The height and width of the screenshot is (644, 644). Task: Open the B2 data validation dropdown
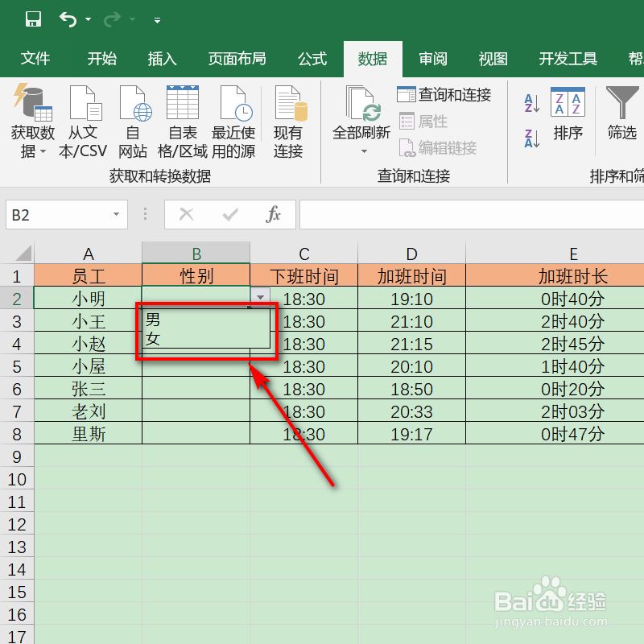(260, 296)
